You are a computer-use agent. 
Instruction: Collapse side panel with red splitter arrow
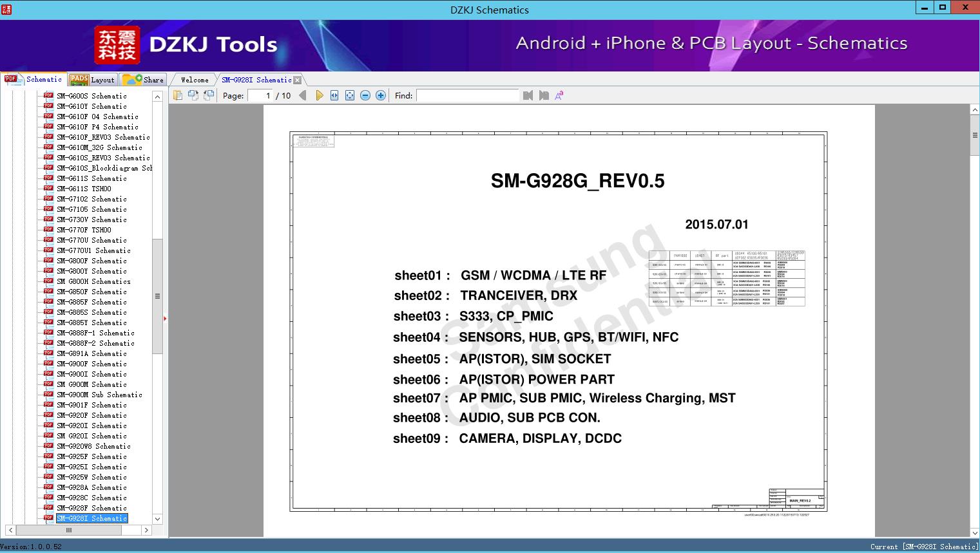pos(166,318)
